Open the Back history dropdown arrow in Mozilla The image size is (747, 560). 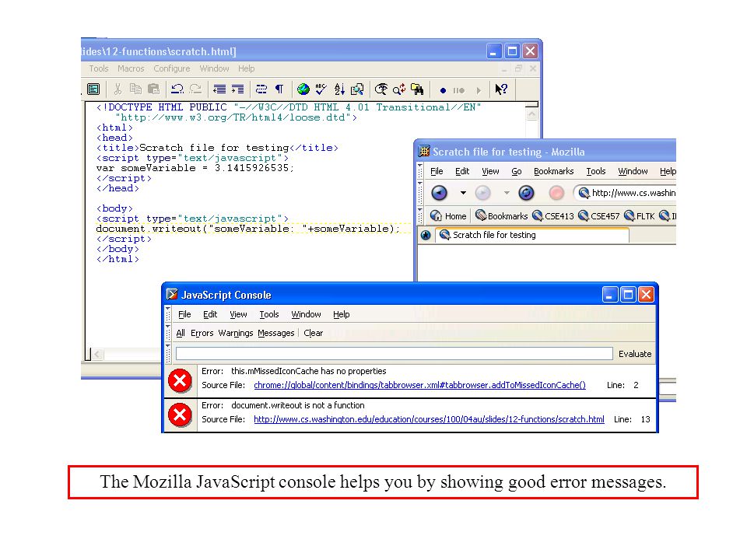pos(462,193)
